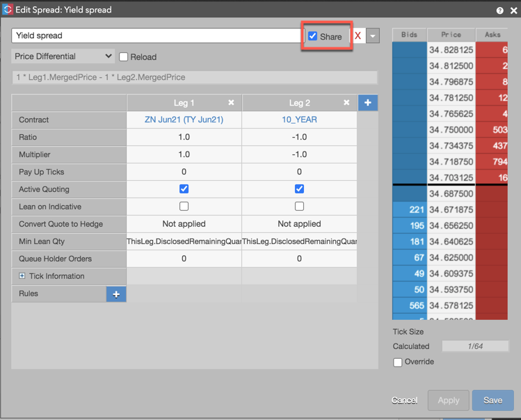The image size is (521, 420).
Task: Enable the tick size Override checkbox
Action: pyautogui.click(x=398, y=362)
